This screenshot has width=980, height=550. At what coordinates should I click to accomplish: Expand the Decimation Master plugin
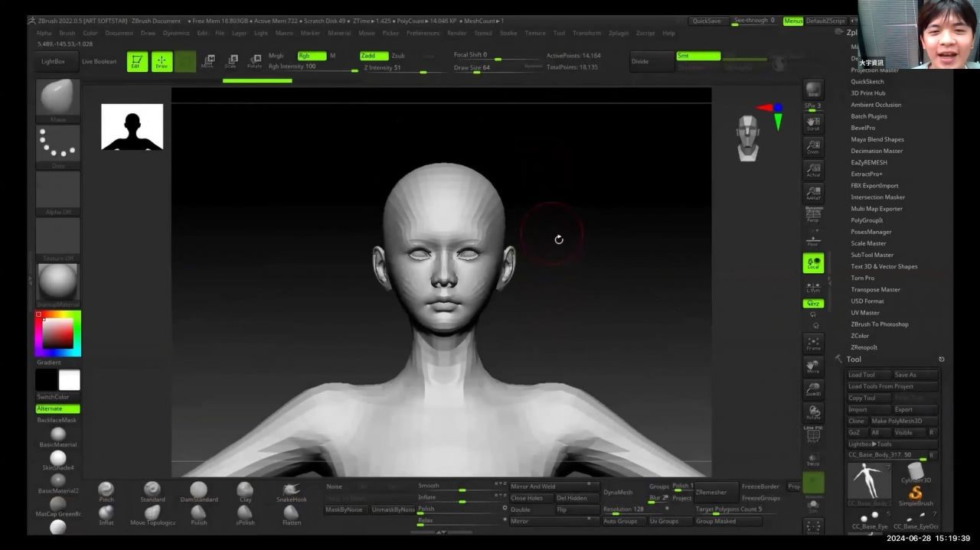(x=877, y=151)
